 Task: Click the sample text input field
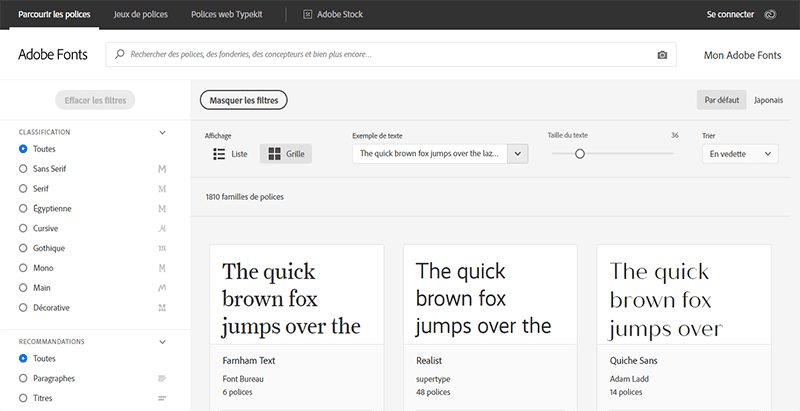pos(430,153)
